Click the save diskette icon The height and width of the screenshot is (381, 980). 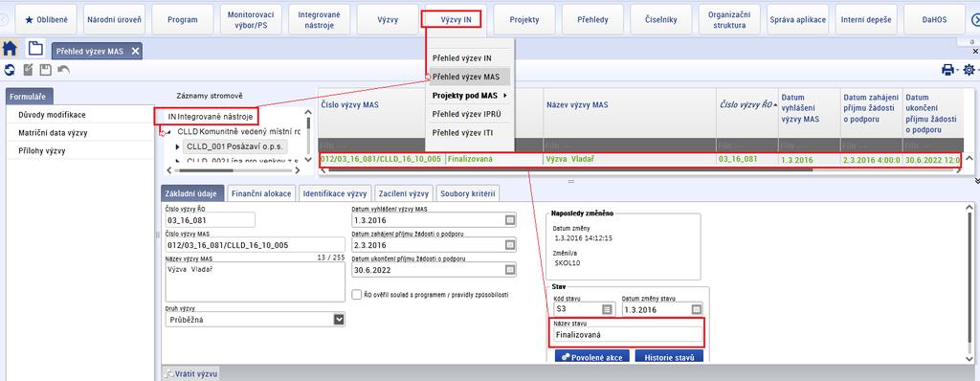tap(45, 70)
